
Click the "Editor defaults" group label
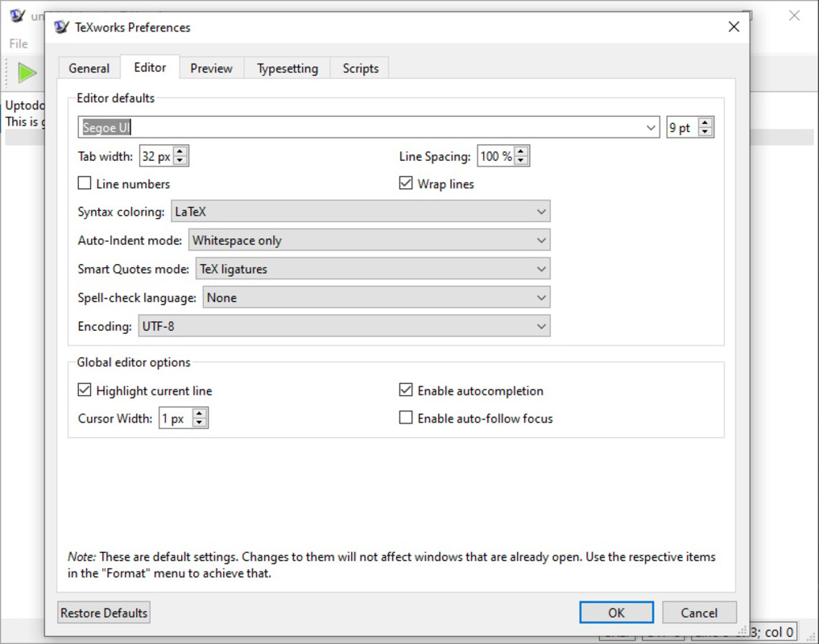tap(115, 98)
